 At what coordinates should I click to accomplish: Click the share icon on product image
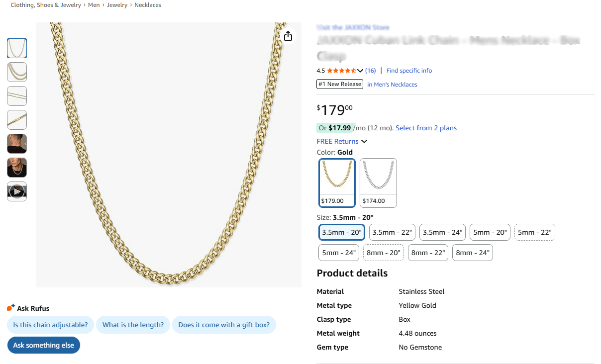288,36
